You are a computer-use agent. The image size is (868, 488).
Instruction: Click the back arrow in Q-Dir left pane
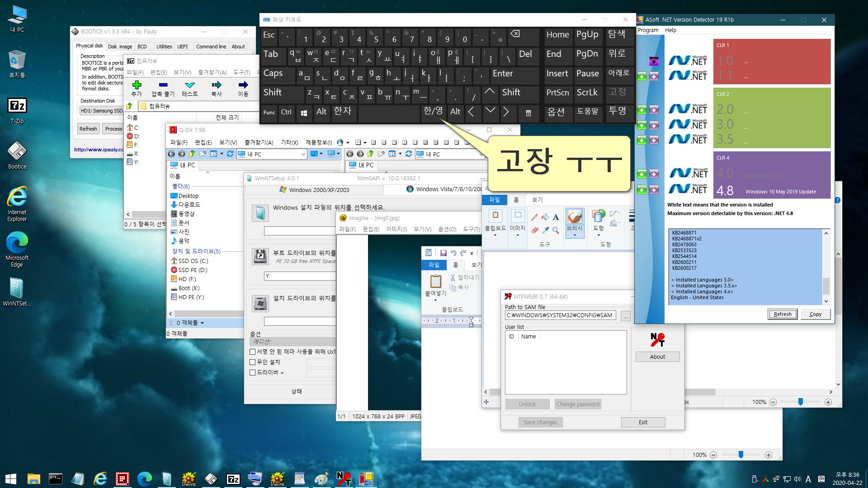click(x=171, y=154)
